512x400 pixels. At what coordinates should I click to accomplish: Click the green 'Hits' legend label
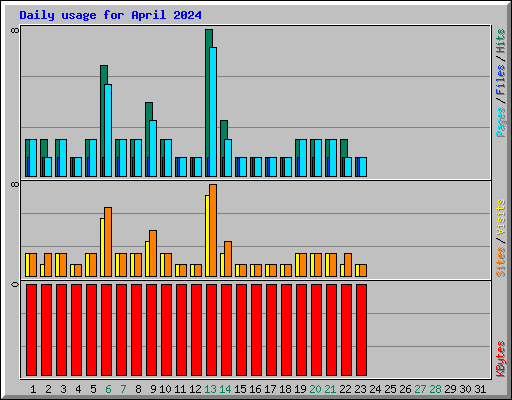(x=500, y=41)
